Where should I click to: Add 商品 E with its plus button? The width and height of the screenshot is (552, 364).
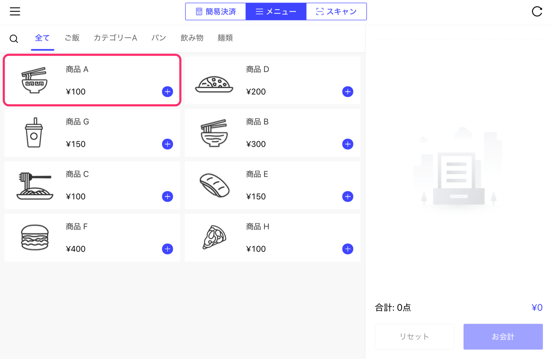[347, 197]
